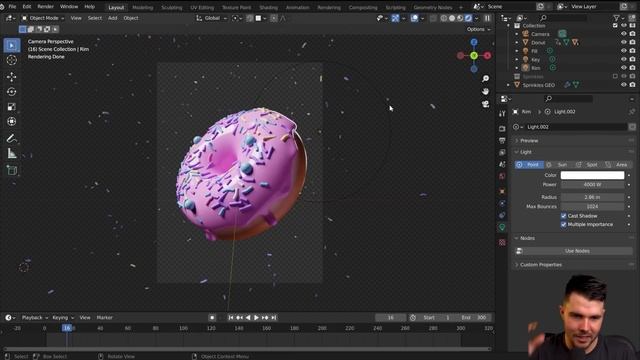Open the Global transform orientation dropdown
This screenshot has height=360, width=640.
pyautogui.click(x=211, y=18)
